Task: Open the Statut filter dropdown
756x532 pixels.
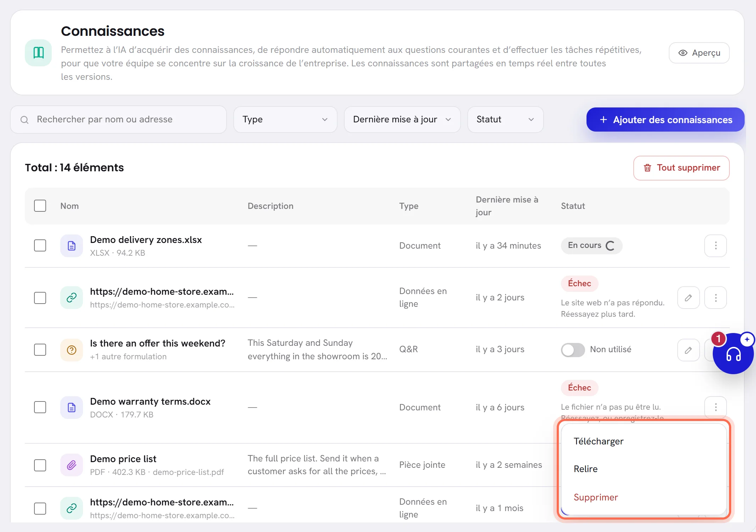Action: 505,120
